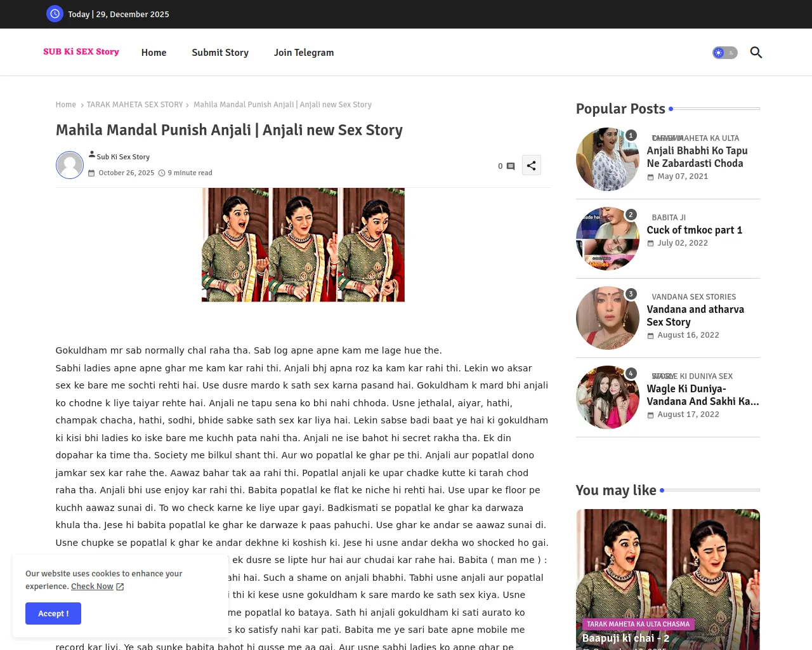Image resolution: width=812 pixels, height=650 pixels.
Task: Click the share icon button
Action: (532, 166)
